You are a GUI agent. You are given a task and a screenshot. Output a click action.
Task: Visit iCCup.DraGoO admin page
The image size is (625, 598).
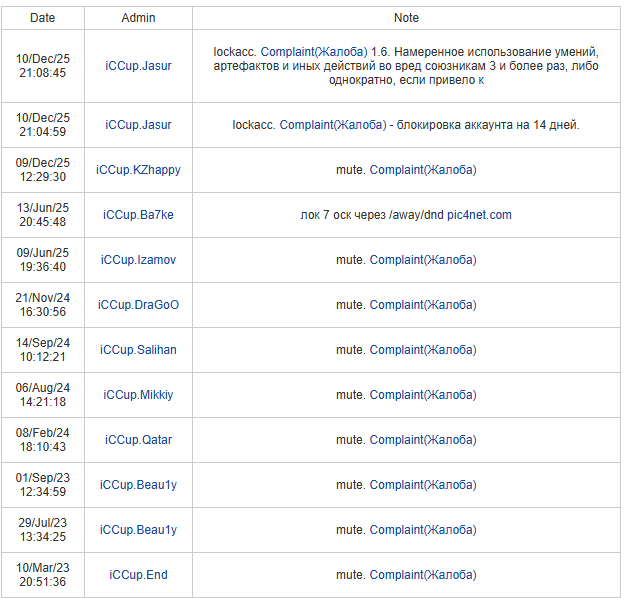click(138, 305)
